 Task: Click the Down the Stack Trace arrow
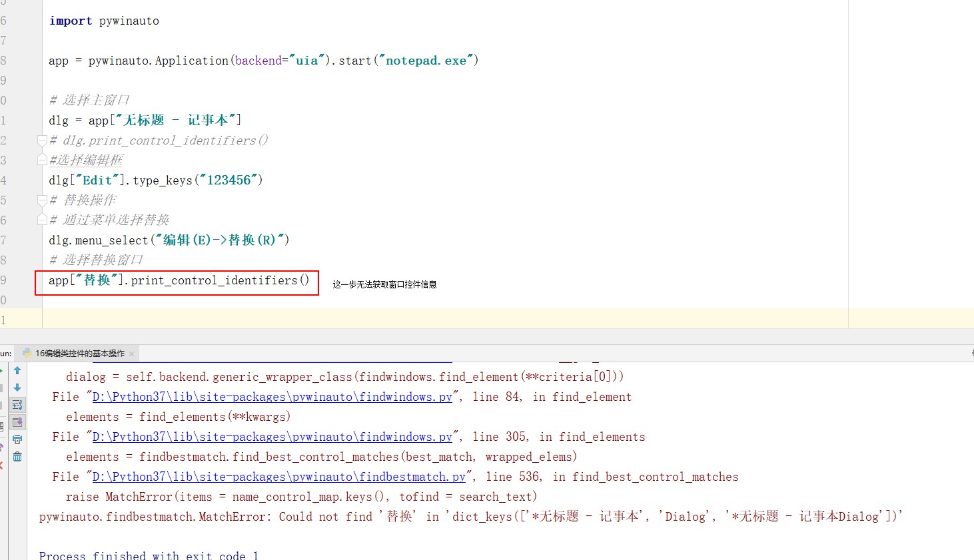click(17, 388)
